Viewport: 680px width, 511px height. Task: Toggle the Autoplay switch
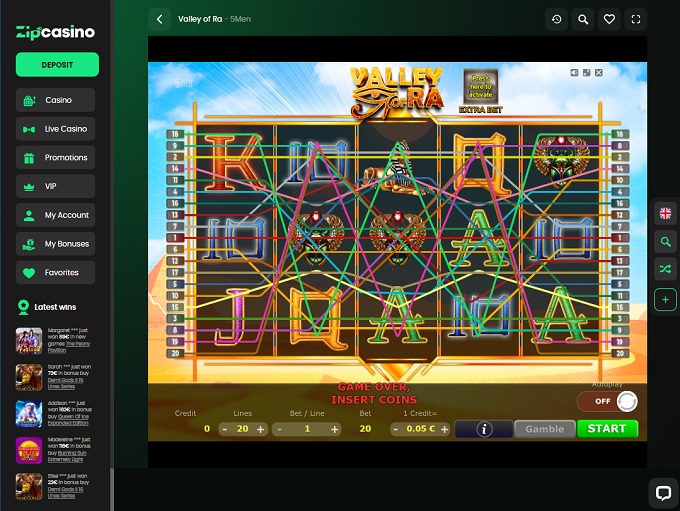608,401
